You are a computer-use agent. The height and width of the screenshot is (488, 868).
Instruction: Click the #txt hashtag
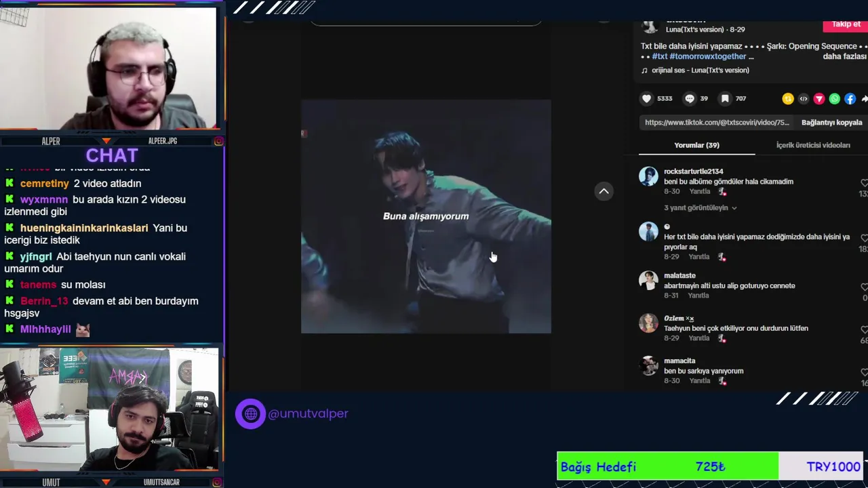[x=659, y=57]
